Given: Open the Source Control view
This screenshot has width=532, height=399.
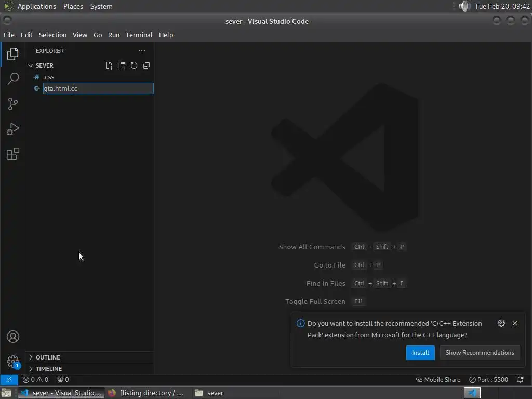Looking at the screenshot, I should pos(12,104).
